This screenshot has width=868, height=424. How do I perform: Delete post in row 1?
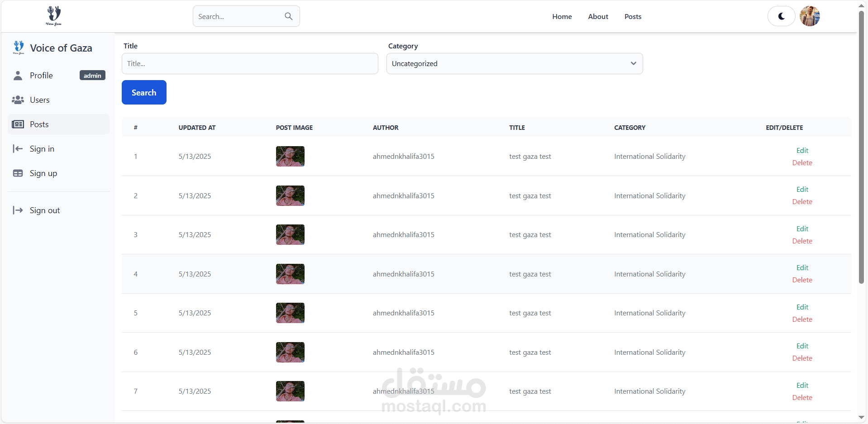click(802, 163)
